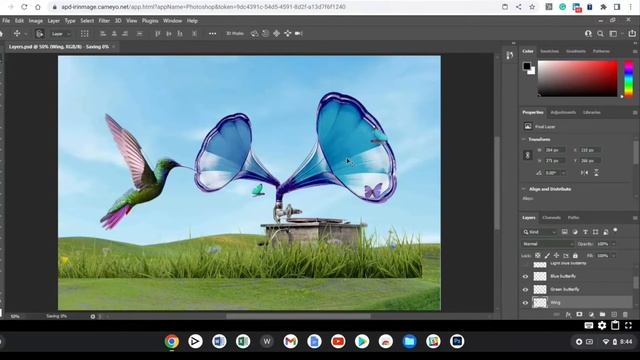Open the Fill slider dropdown arrow
The height and width of the screenshot is (360, 640).
613,256
